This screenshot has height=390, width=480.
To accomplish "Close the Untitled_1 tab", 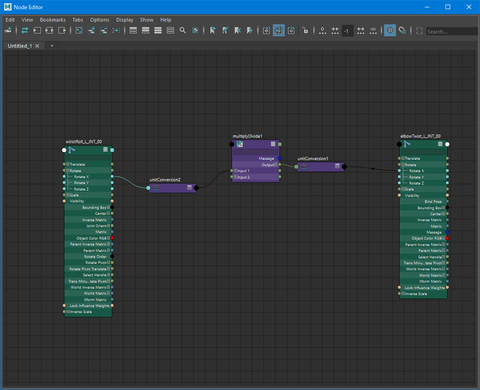I will (37, 46).
